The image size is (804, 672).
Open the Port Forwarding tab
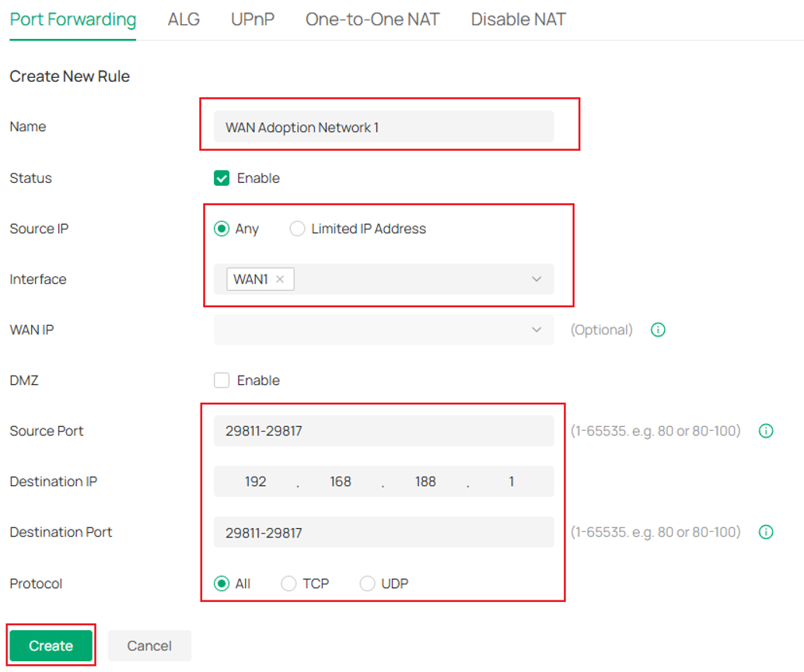pyautogui.click(x=73, y=19)
